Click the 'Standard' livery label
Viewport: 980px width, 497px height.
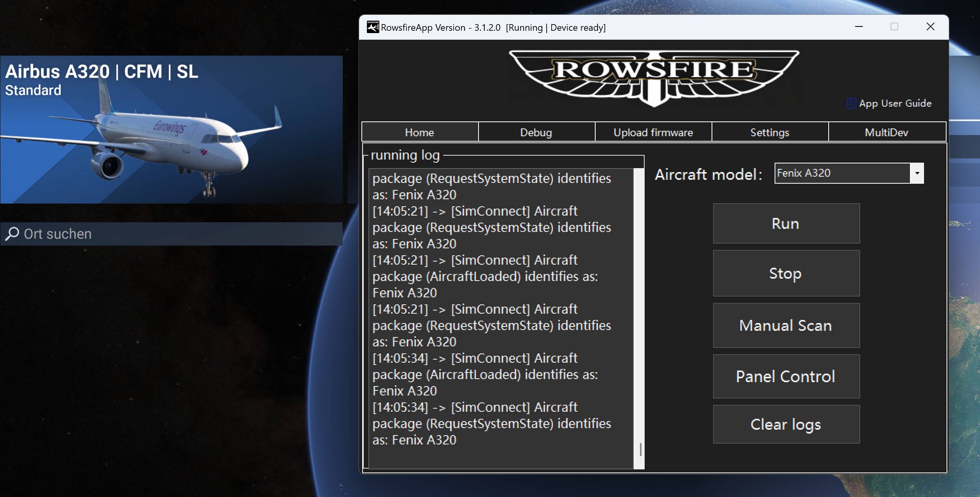[x=33, y=90]
